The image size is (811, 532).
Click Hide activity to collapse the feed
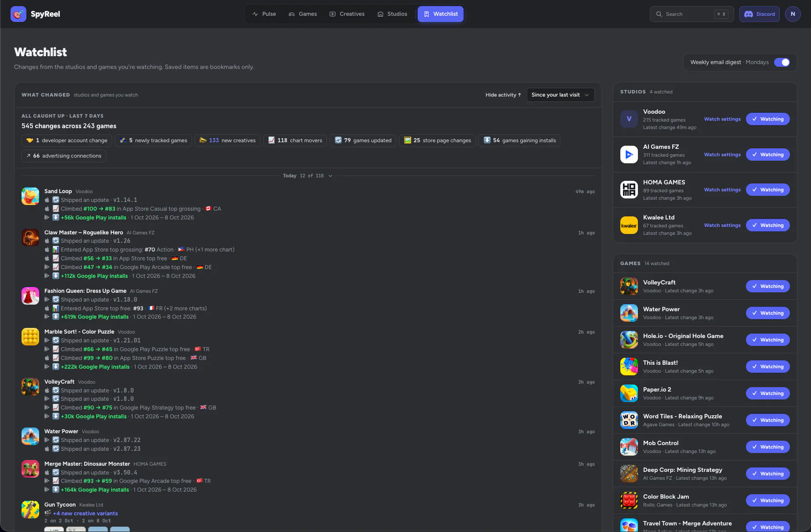click(x=503, y=95)
